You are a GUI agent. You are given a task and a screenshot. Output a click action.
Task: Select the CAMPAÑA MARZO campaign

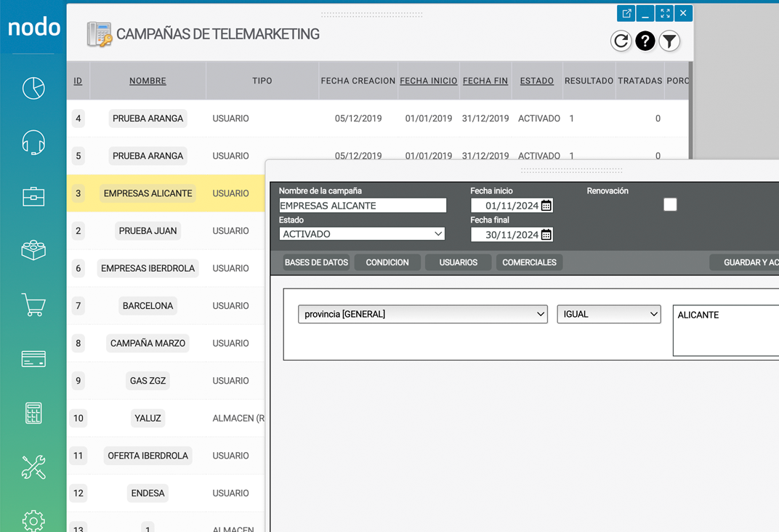148,343
